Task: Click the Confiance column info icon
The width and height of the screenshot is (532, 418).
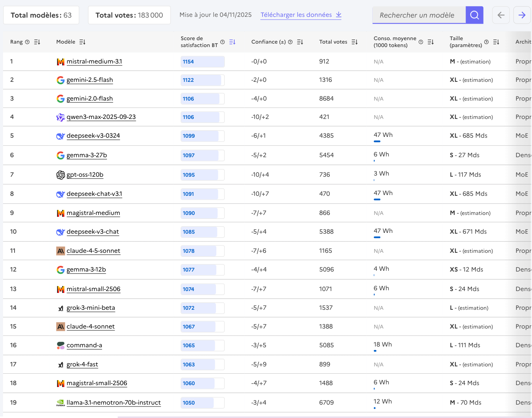Action: [x=290, y=42]
